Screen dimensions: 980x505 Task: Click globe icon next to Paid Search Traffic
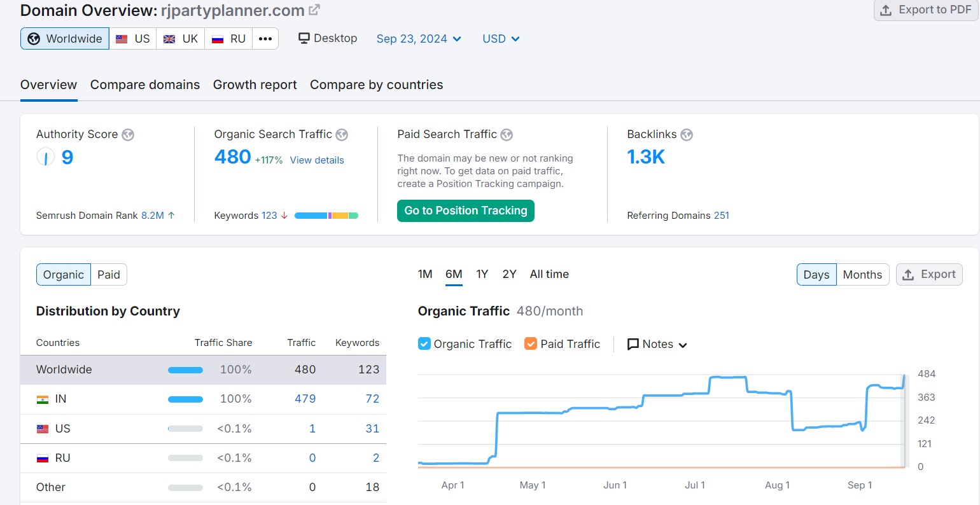coord(507,135)
